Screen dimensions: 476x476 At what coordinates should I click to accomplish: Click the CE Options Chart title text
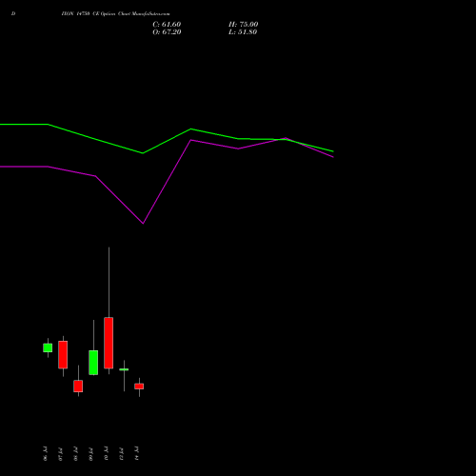pyautogui.click(x=115, y=13)
